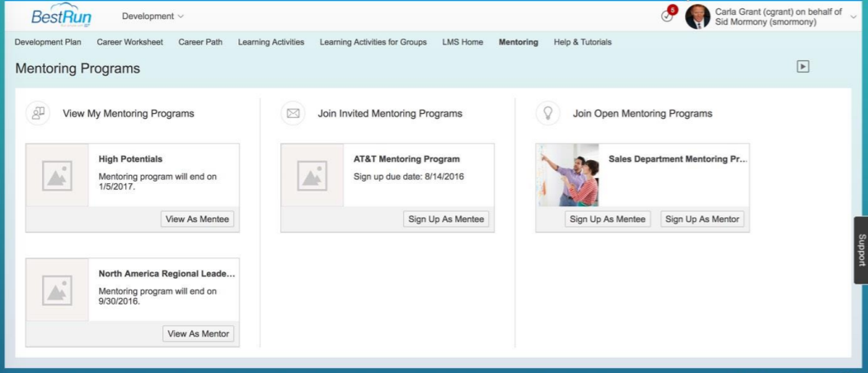Click the user profile photo
This screenshot has width=868, height=373.
[x=697, y=16]
